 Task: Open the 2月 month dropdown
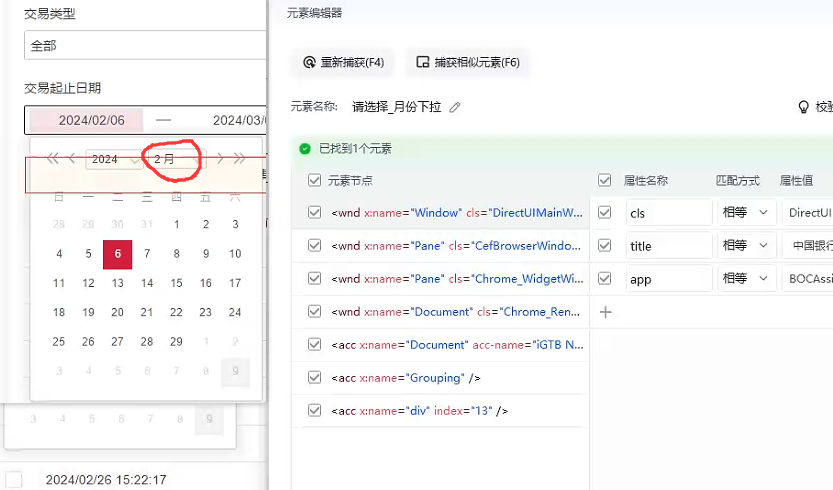(170, 159)
